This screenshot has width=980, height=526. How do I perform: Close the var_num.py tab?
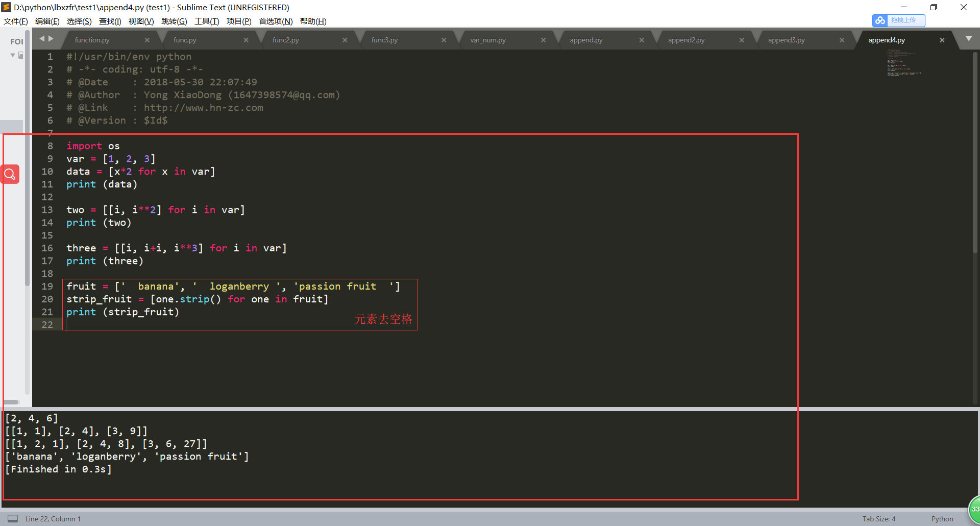(x=543, y=40)
